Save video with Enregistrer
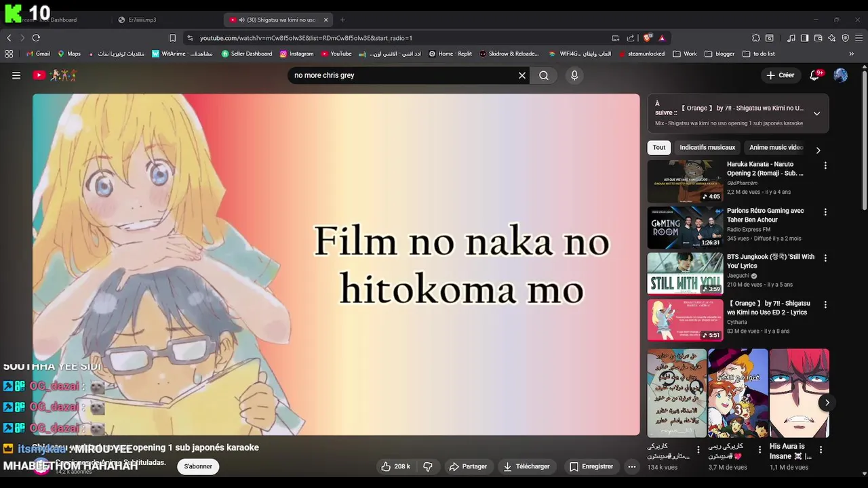 click(x=591, y=466)
